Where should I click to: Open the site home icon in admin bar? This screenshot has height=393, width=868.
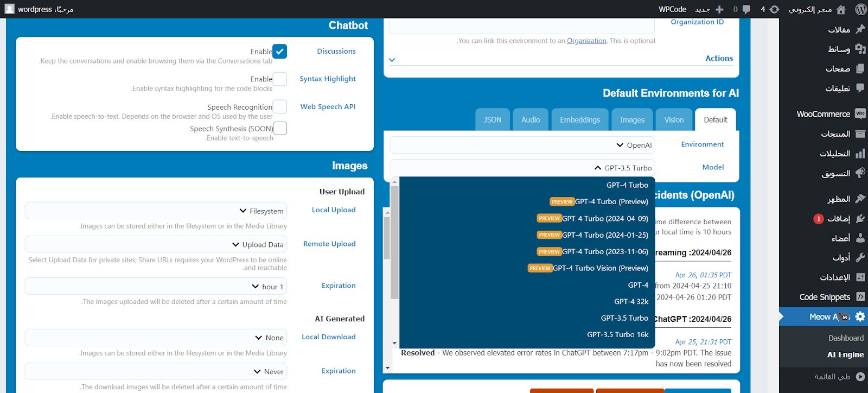click(841, 9)
